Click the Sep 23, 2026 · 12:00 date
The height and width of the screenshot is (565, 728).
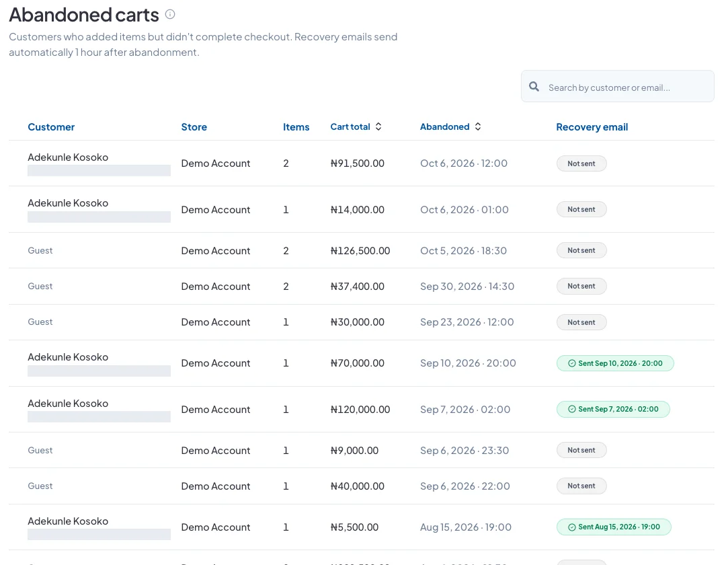point(467,322)
